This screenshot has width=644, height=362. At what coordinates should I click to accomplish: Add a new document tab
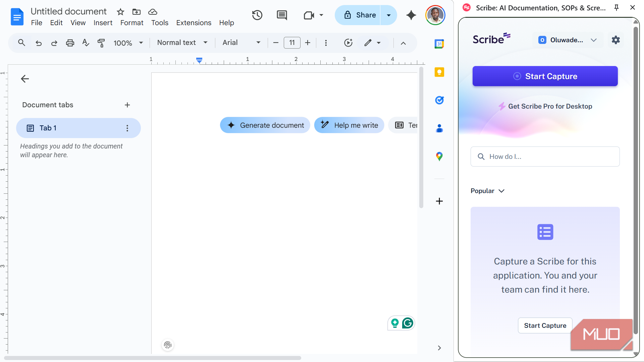pos(127,105)
